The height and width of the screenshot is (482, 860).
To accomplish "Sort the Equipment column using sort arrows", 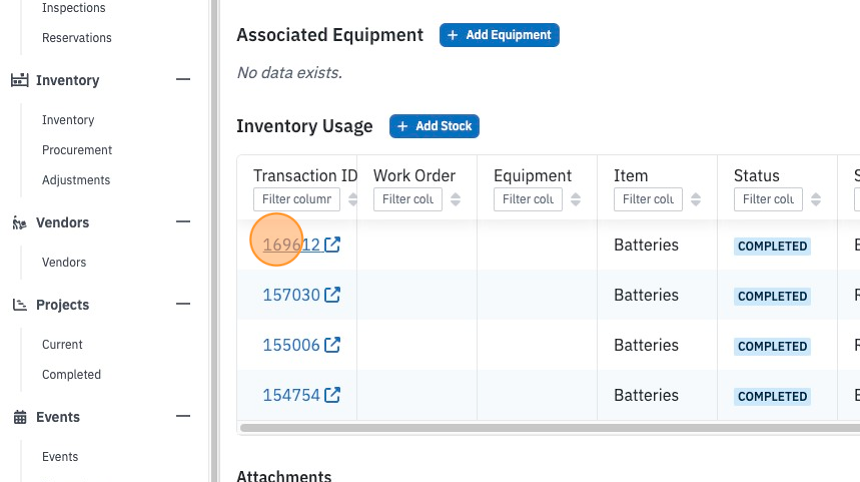I will pos(575,200).
